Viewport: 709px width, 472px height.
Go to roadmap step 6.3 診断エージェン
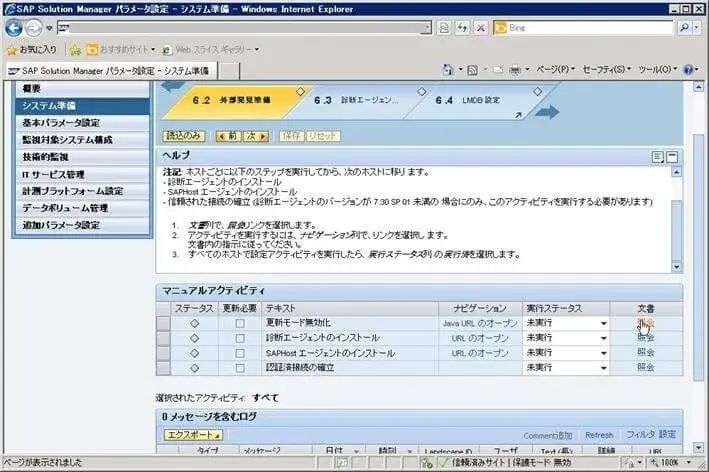(356, 100)
